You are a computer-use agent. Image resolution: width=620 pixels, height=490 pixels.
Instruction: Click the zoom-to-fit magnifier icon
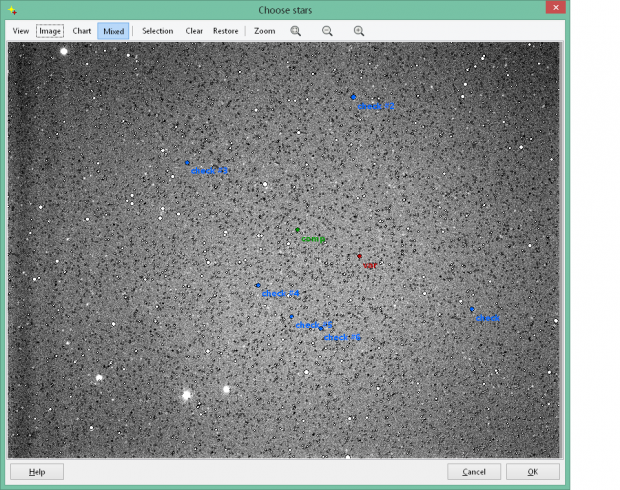click(295, 31)
